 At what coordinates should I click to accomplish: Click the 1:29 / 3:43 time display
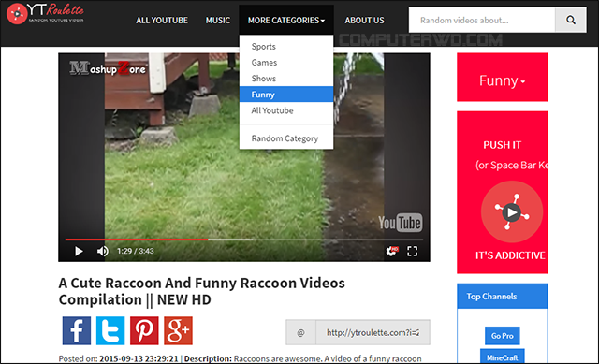click(135, 251)
